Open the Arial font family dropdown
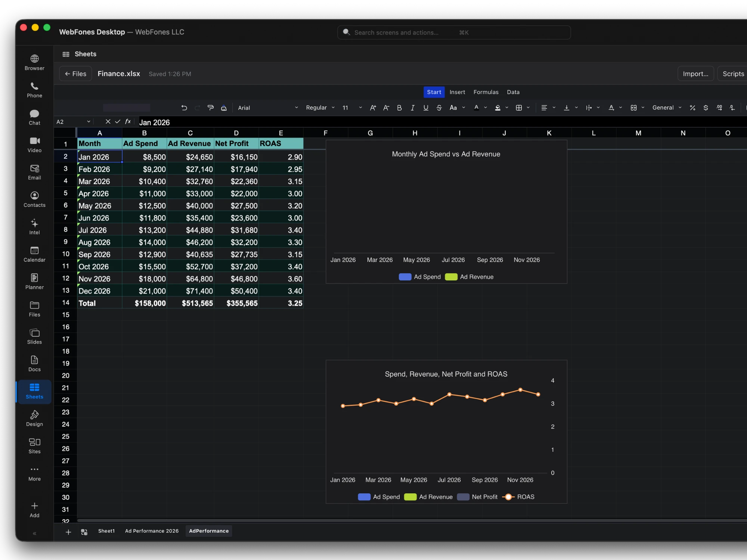 (267, 108)
